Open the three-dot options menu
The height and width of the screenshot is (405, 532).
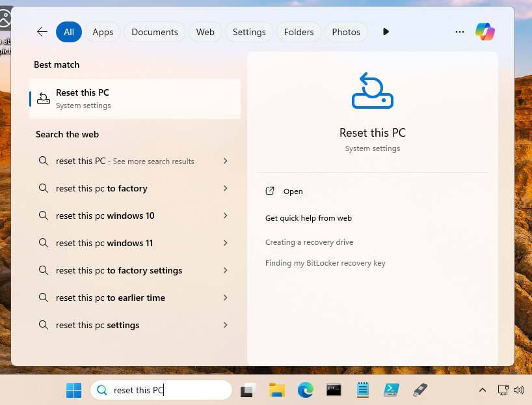460,32
